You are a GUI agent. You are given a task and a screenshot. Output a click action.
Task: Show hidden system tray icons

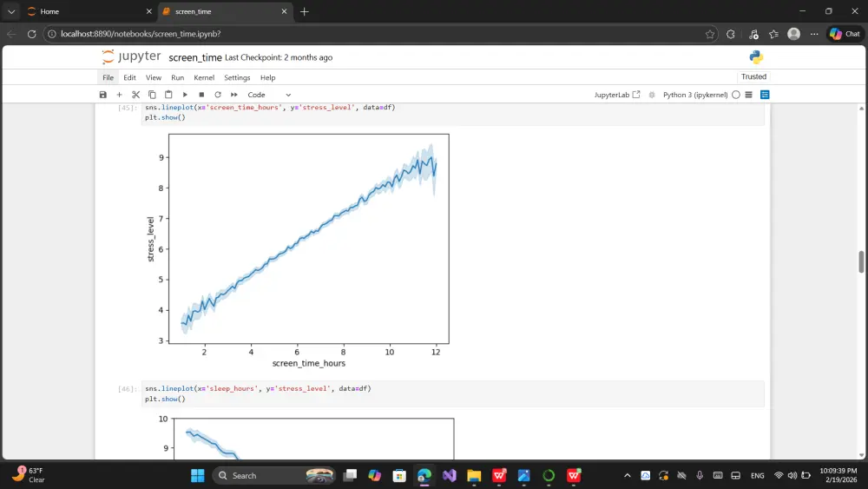[x=628, y=475]
